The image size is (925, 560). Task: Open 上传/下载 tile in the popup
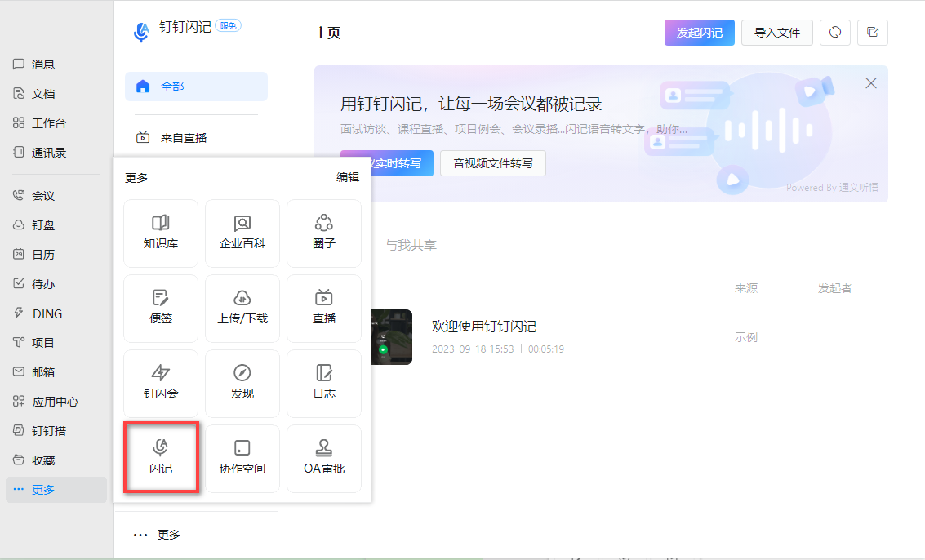click(x=242, y=308)
